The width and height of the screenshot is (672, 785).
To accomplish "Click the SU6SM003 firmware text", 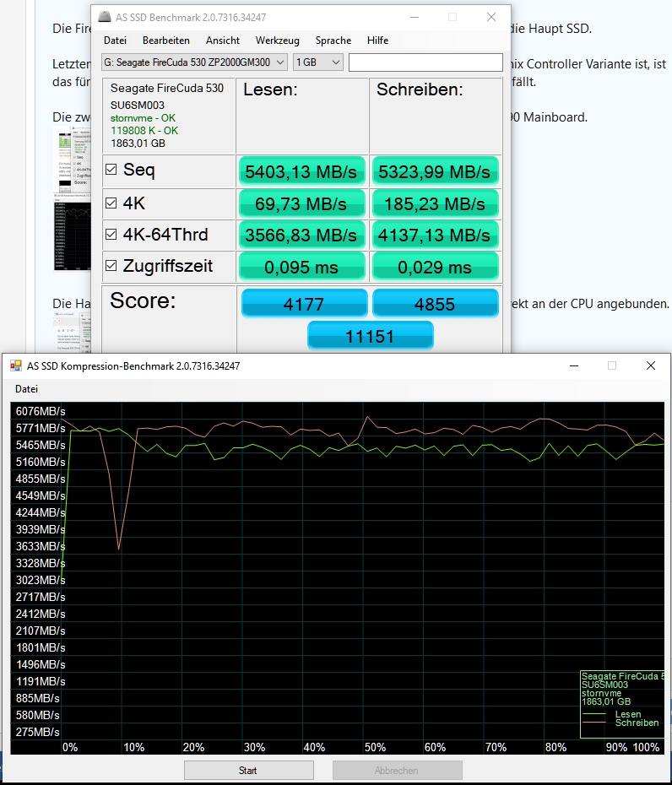I will point(138,106).
